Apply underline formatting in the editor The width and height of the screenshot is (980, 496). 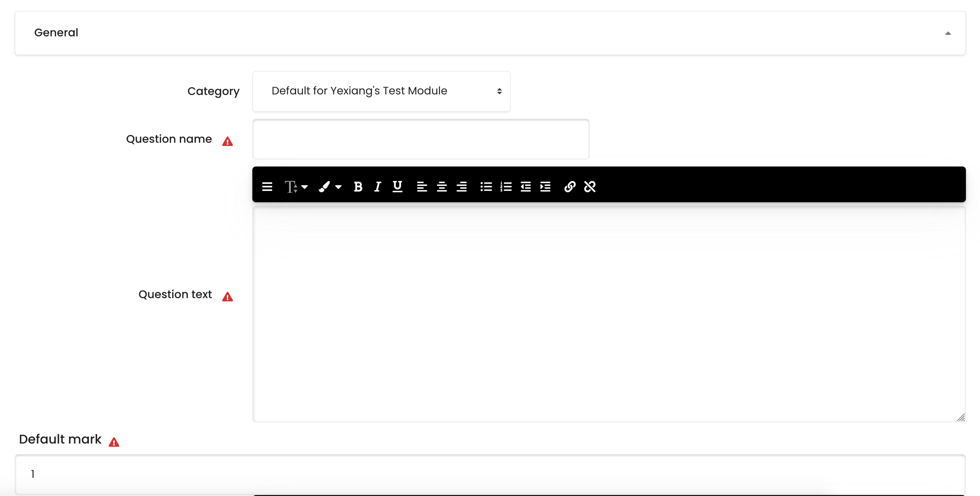click(397, 186)
